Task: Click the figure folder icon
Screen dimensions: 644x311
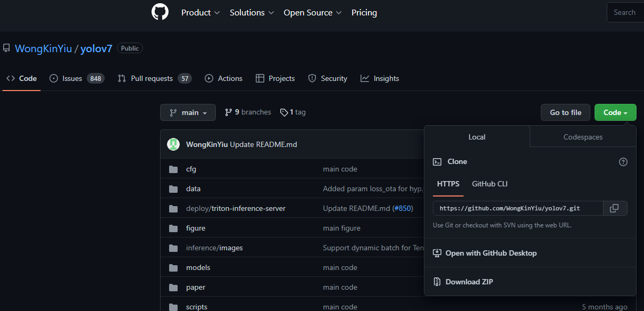Action: (173, 228)
